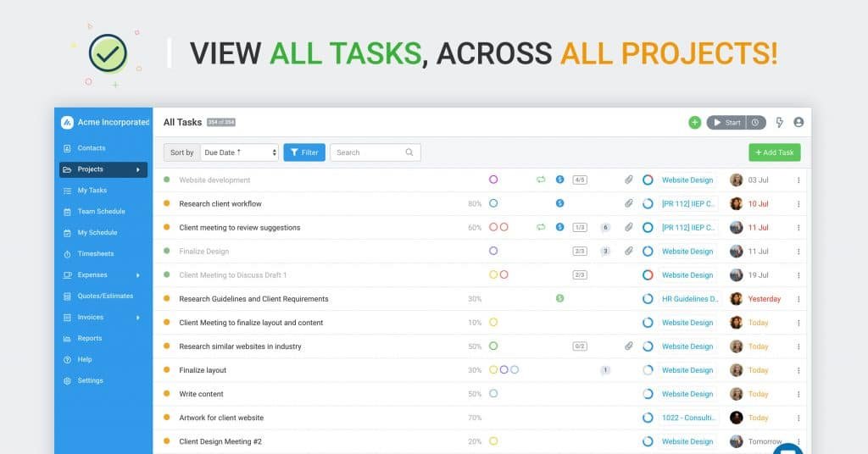The image size is (868, 454).
Task: Toggle status dot for Research client workflow
Action: click(x=167, y=204)
